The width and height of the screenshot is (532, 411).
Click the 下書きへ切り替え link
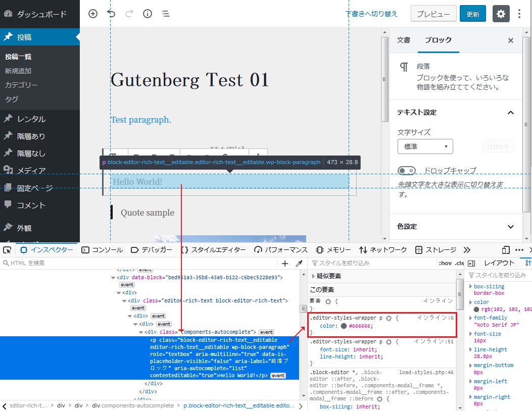click(x=371, y=14)
